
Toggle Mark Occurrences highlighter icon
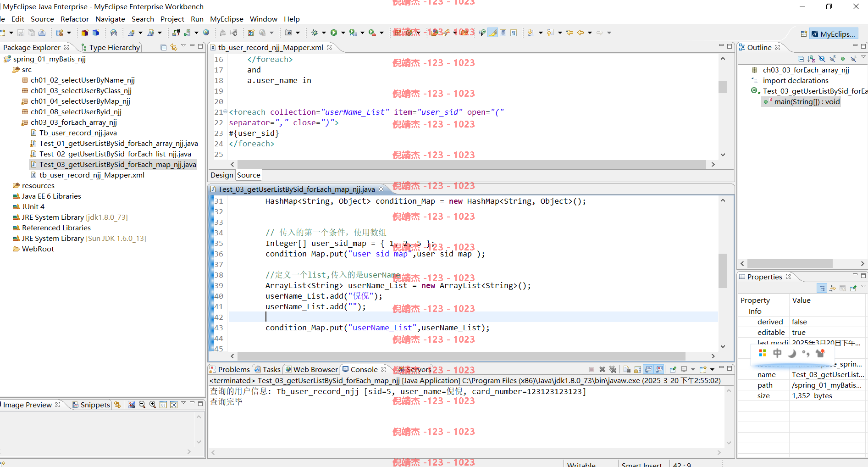click(x=493, y=33)
